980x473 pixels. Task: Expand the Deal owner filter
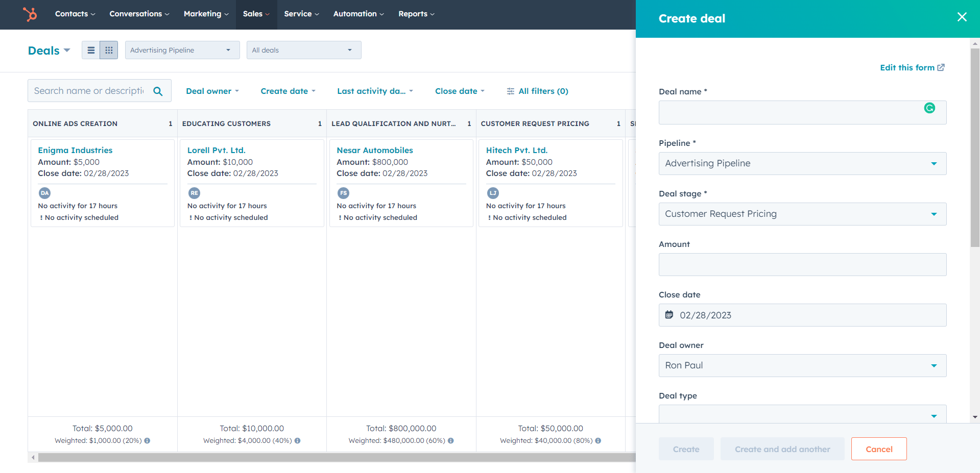(x=212, y=91)
